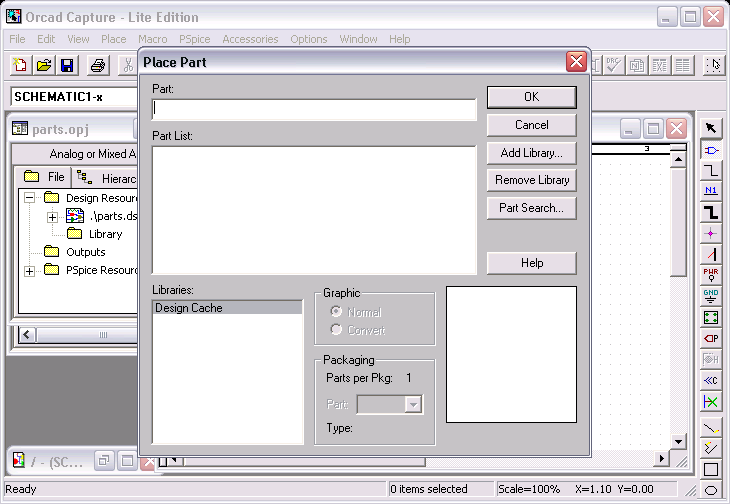Click the Help button in Place Part dialog
730x504 pixels.
click(532, 263)
